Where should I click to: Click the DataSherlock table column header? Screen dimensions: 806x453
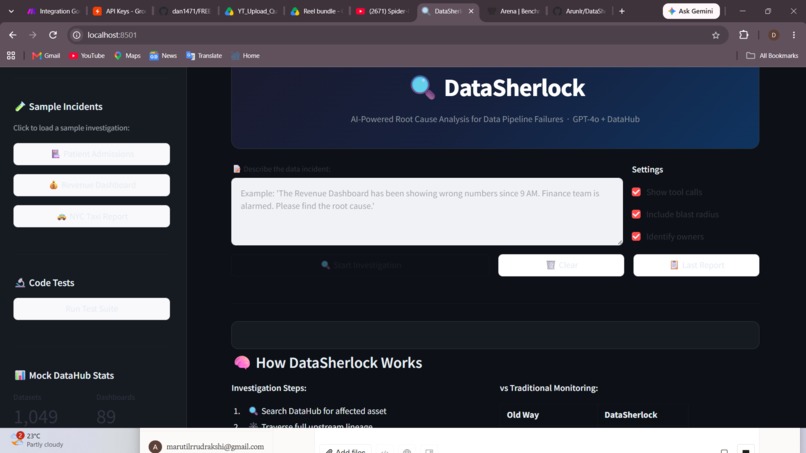tap(630, 414)
